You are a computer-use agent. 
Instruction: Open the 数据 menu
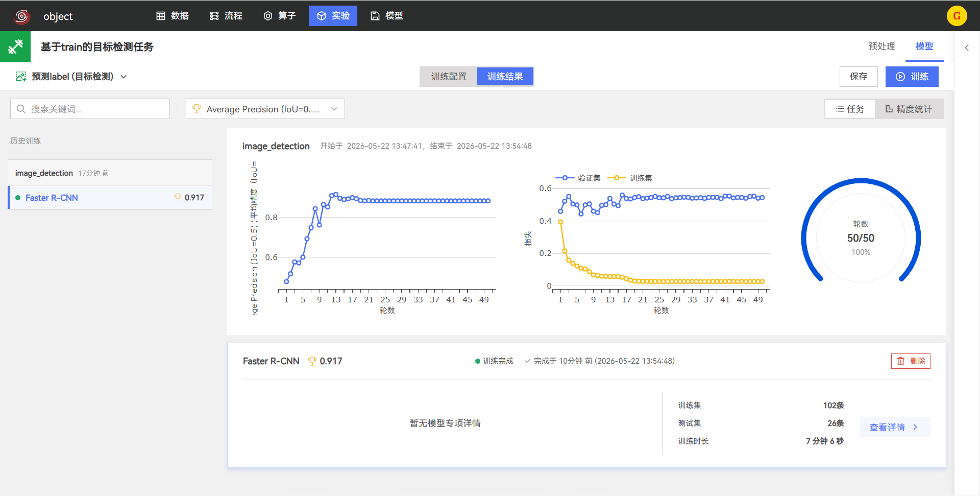(x=173, y=16)
